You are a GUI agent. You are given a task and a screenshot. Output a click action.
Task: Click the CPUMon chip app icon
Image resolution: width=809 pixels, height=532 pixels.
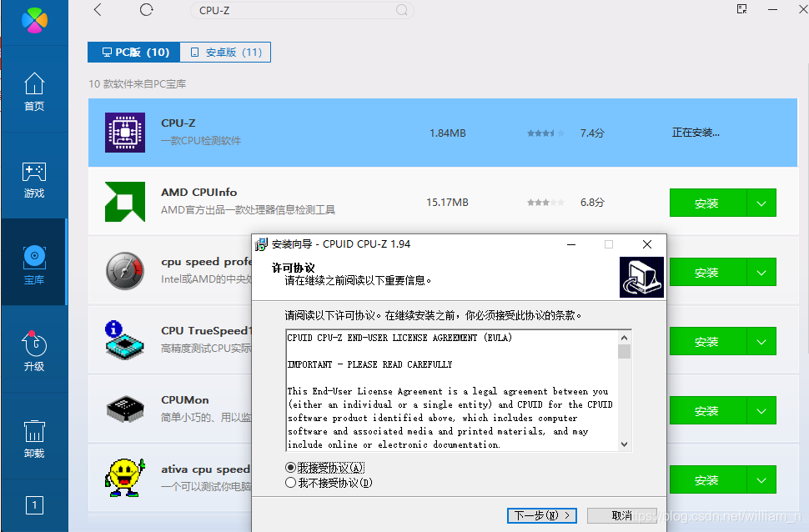coord(125,409)
